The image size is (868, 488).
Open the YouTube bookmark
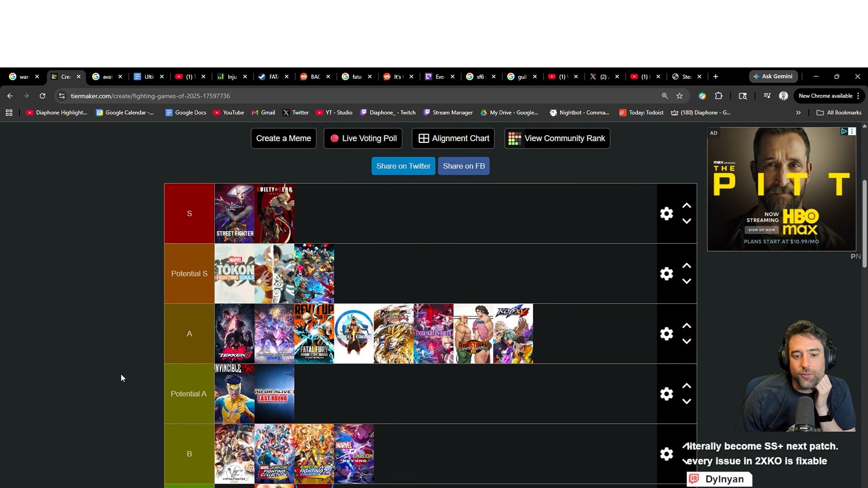(229, 113)
